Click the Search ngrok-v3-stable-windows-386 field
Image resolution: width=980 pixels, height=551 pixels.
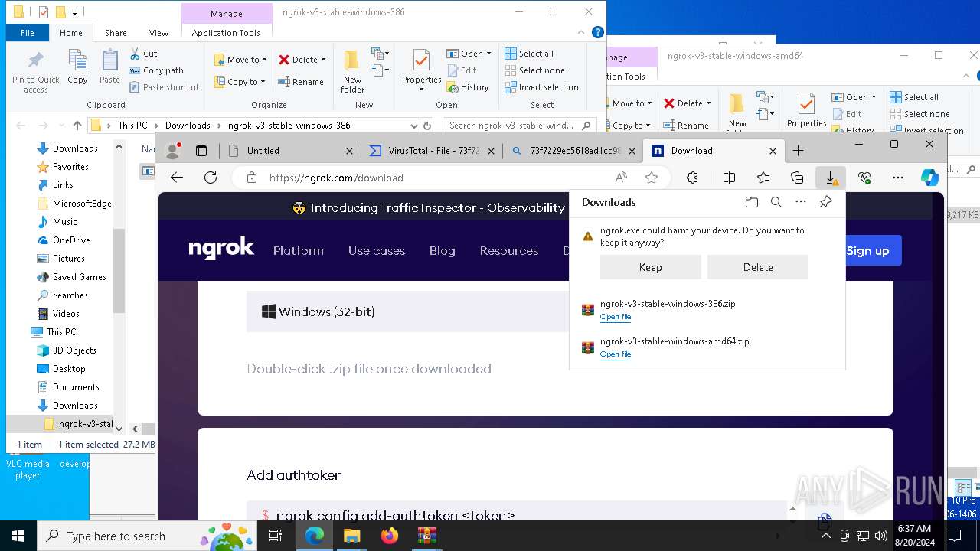(x=519, y=126)
